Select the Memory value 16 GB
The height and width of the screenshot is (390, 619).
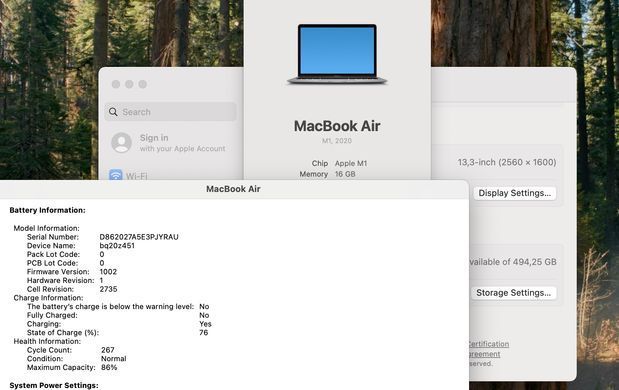click(345, 174)
